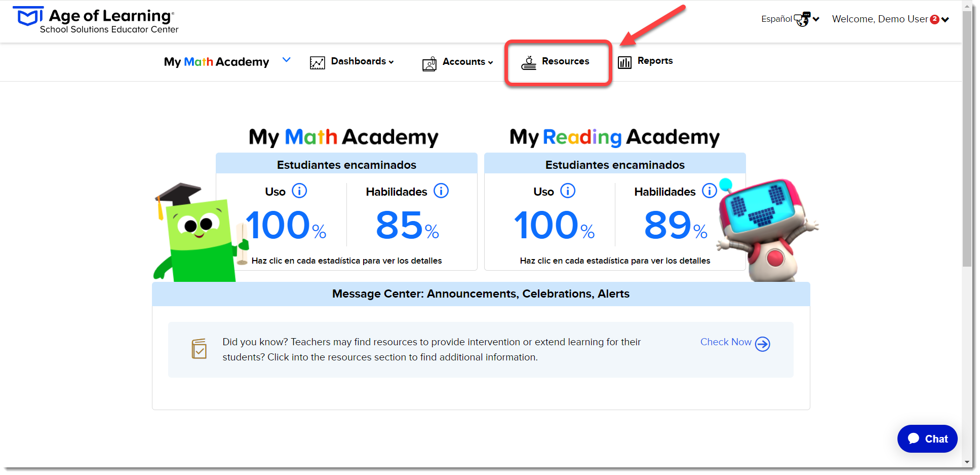
Task: Click the 'Did you know?' announcement text
Action: click(x=432, y=350)
